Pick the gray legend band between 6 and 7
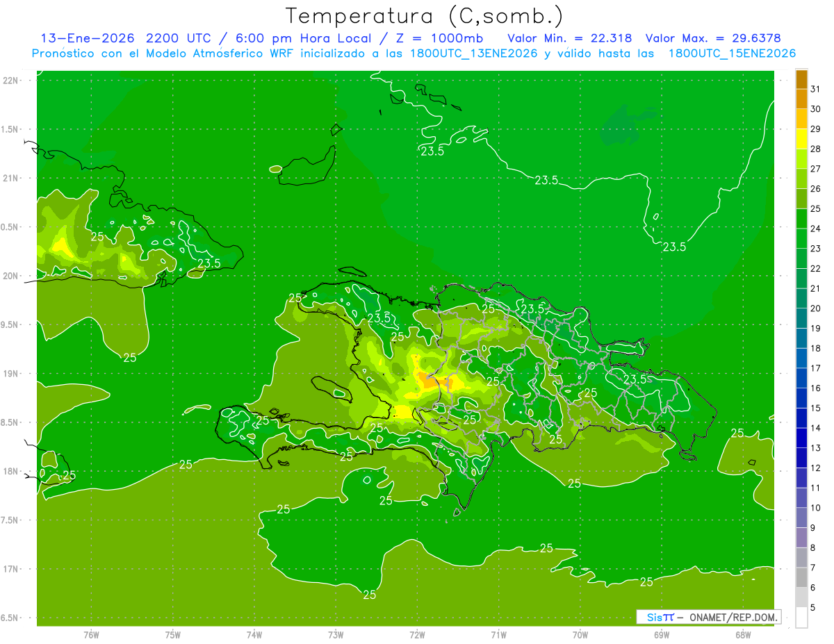This screenshot has width=834, height=644. (x=801, y=577)
